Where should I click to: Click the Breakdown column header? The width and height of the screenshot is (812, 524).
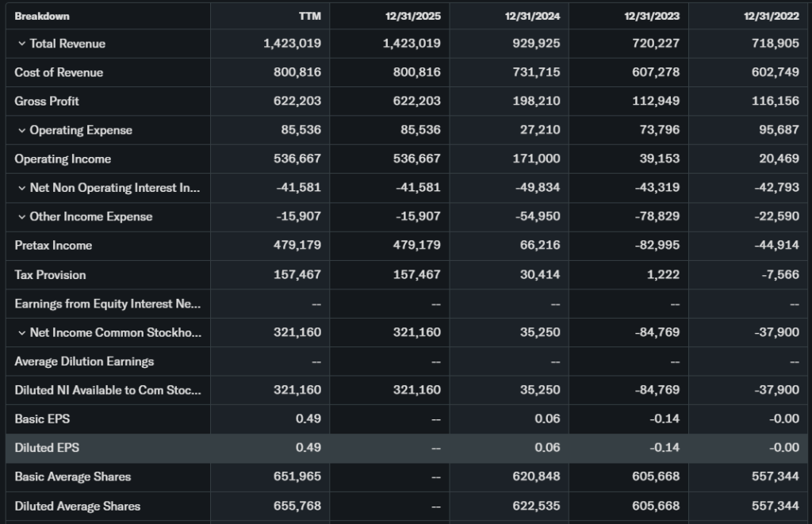tap(42, 16)
